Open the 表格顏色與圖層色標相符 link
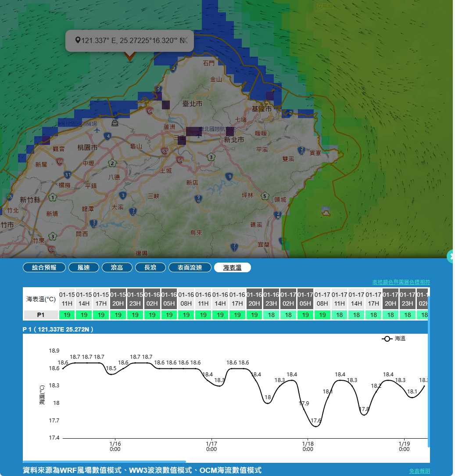Viewport: 455px width, 476px height. (x=401, y=282)
